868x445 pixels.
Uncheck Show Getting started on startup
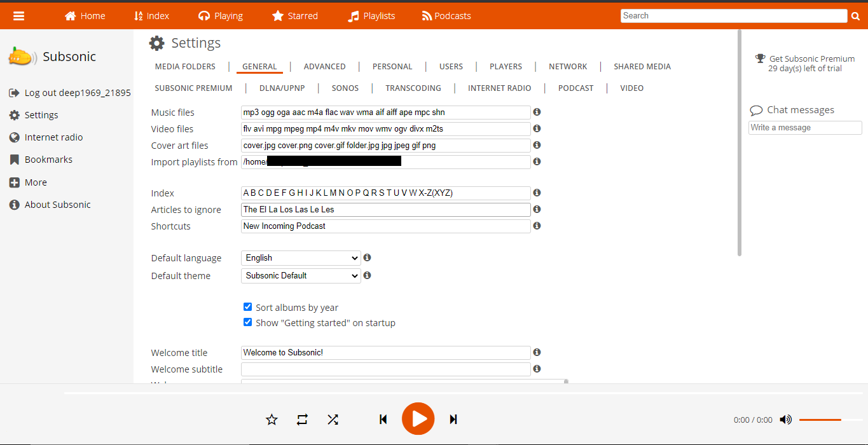point(247,322)
